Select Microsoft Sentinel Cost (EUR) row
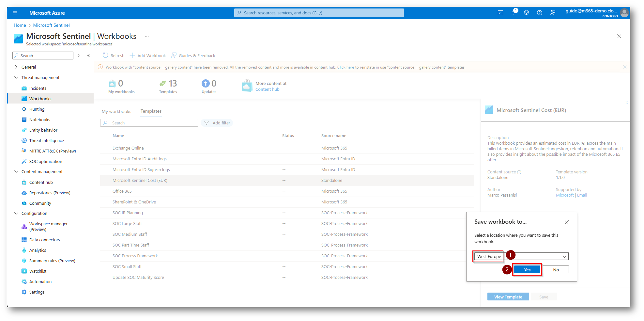 [287, 181]
